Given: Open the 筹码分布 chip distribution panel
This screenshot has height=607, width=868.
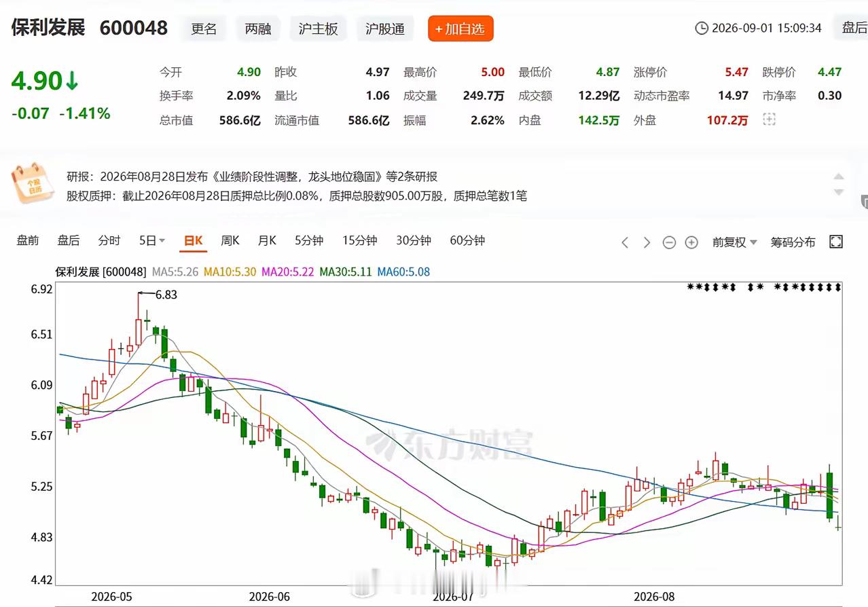Looking at the screenshot, I should (793, 242).
